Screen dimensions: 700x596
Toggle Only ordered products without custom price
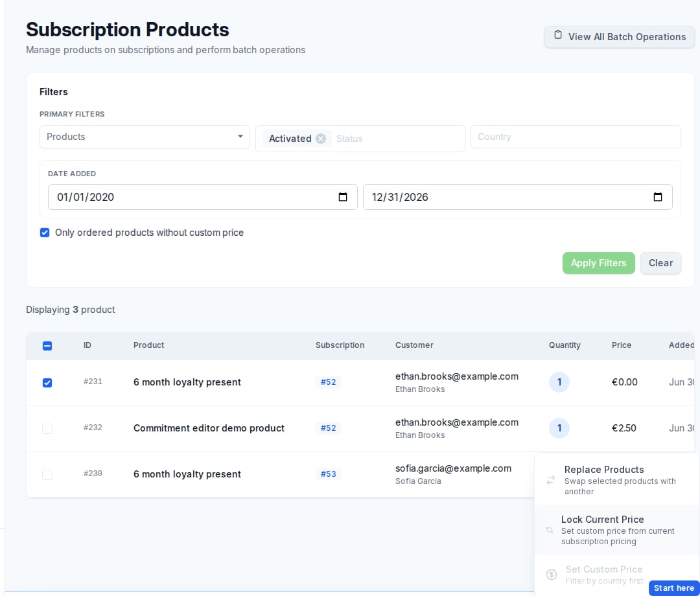(x=45, y=233)
